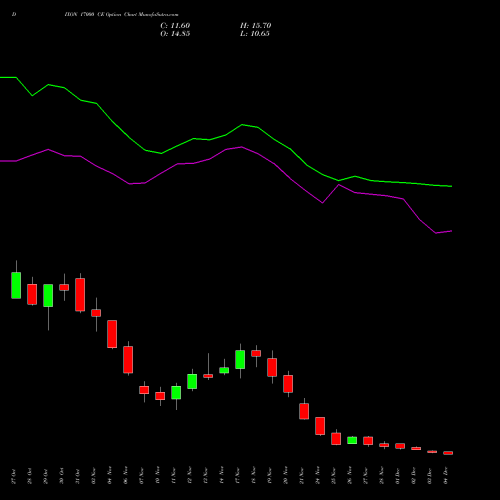Click the 17 Nov date axis label
Screen dimensions: 500x500
[x=237, y=476]
